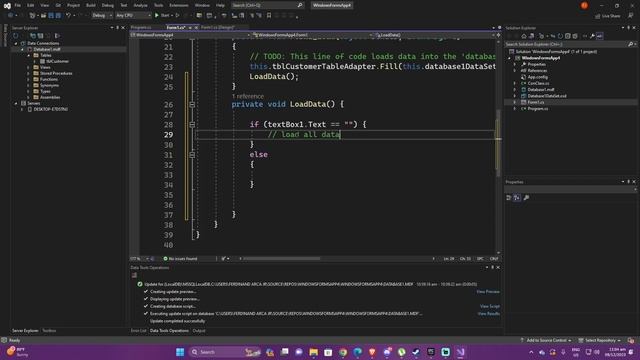Image resolution: width=640 pixels, height=360 pixels.
Task: Collapse the Data Connections node
Action: [16, 43]
